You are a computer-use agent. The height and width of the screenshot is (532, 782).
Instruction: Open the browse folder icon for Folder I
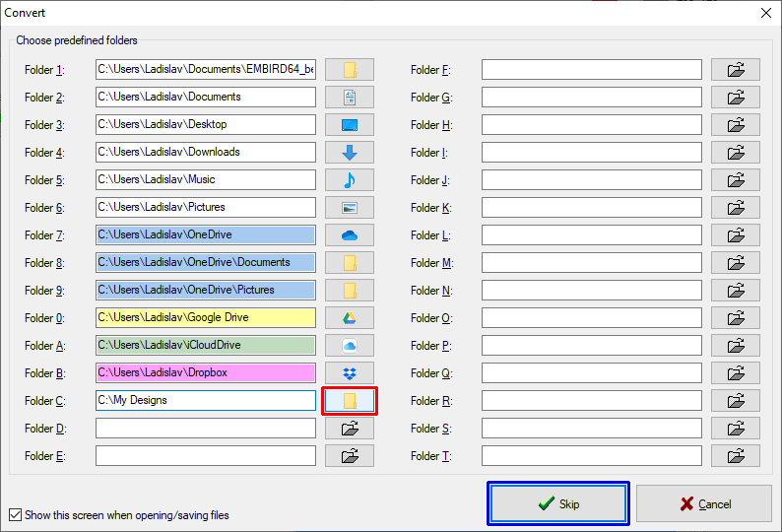pyautogui.click(x=736, y=153)
